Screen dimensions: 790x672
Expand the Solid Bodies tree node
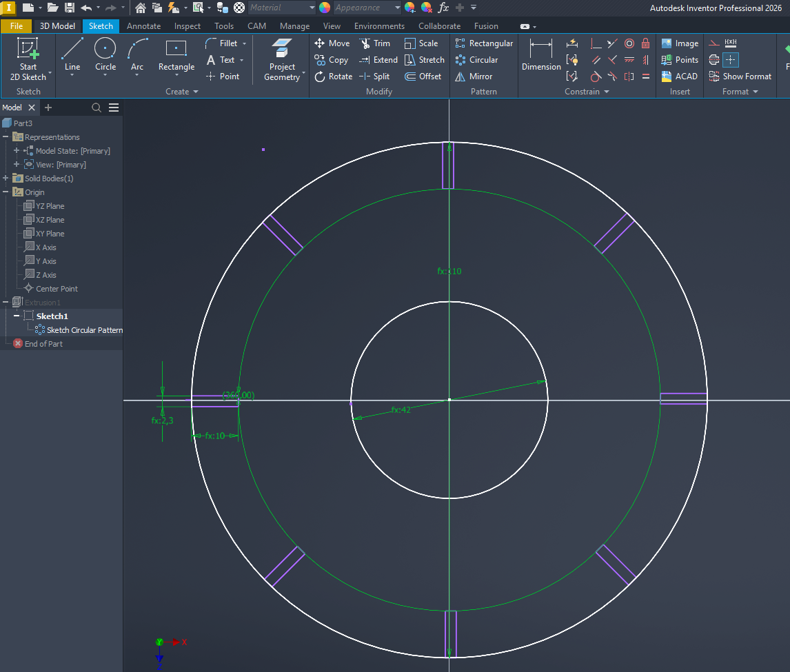click(x=6, y=178)
